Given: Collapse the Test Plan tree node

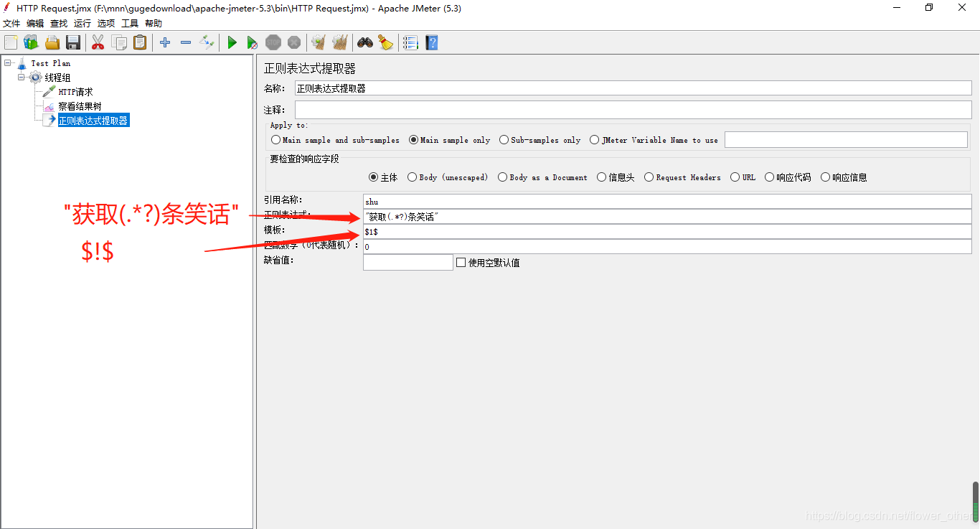Looking at the screenshot, I should 8,63.
